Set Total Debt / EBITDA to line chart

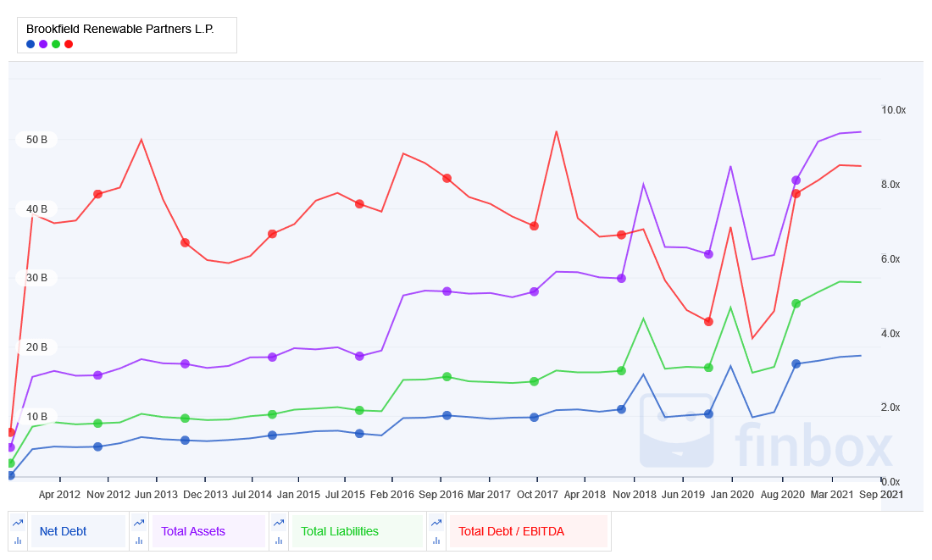436,523
